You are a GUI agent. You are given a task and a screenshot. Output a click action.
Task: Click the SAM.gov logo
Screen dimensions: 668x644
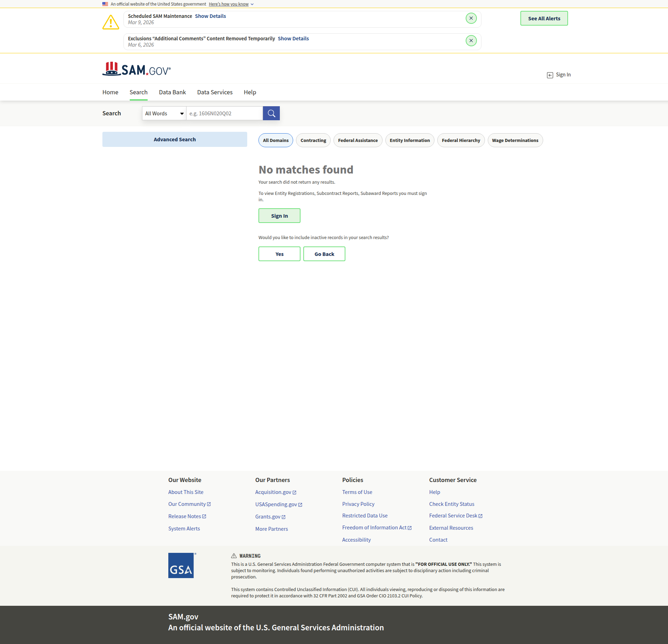coord(136,69)
